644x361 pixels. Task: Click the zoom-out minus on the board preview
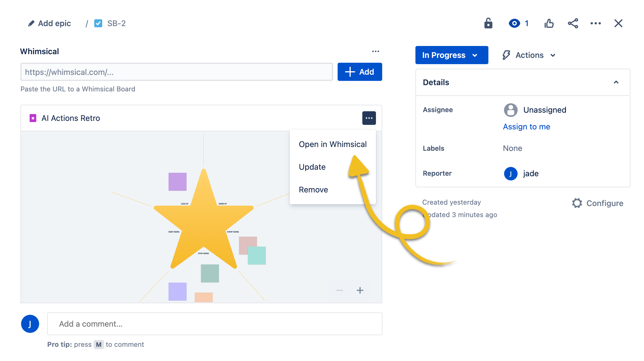click(x=339, y=290)
